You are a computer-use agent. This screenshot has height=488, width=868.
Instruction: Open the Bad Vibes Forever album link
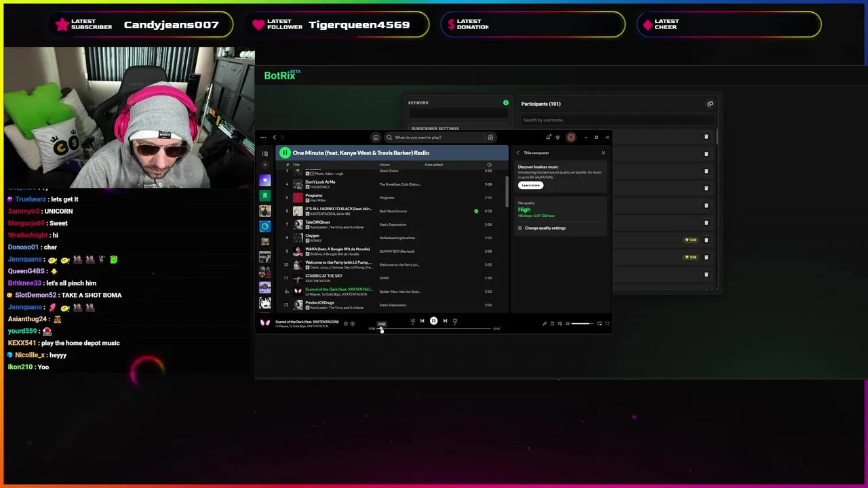click(393, 211)
